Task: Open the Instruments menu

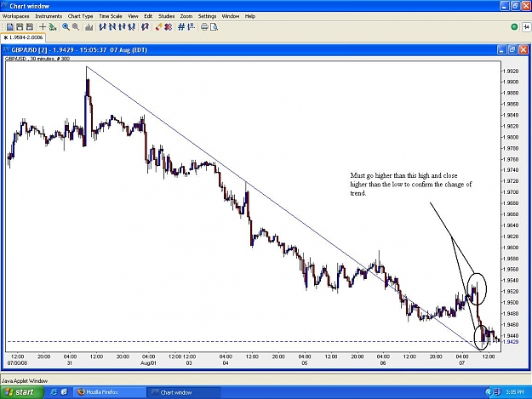Action: (x=49, y=16)
